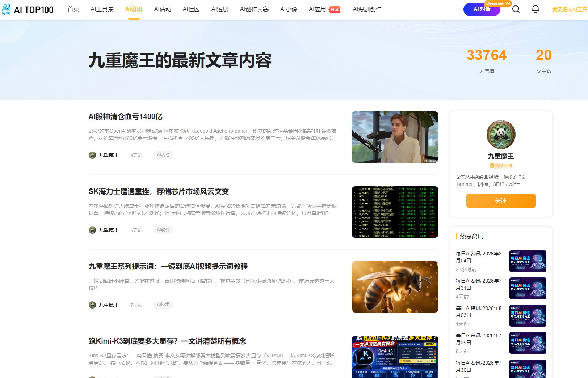Click the 3天前 timestamp

tap(136, 156)
